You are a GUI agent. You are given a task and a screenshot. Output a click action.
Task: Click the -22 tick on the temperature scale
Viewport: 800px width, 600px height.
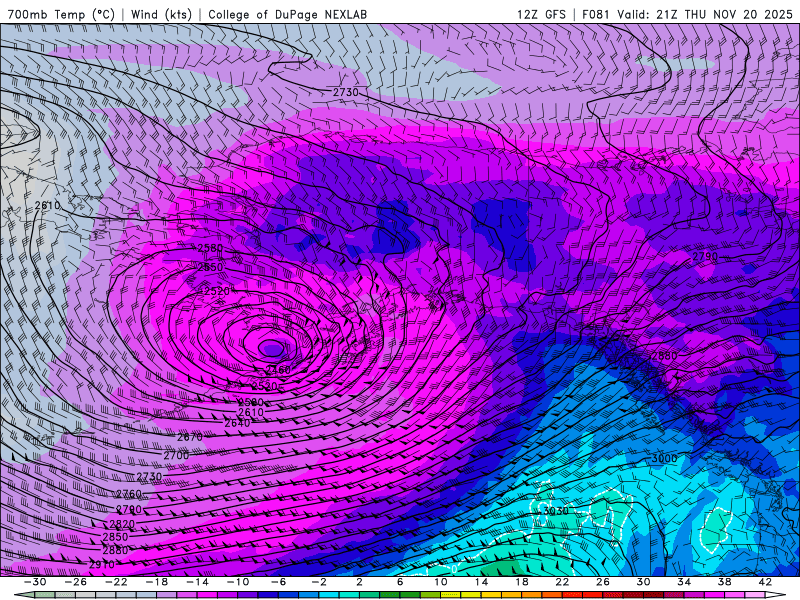click(116, 582)
